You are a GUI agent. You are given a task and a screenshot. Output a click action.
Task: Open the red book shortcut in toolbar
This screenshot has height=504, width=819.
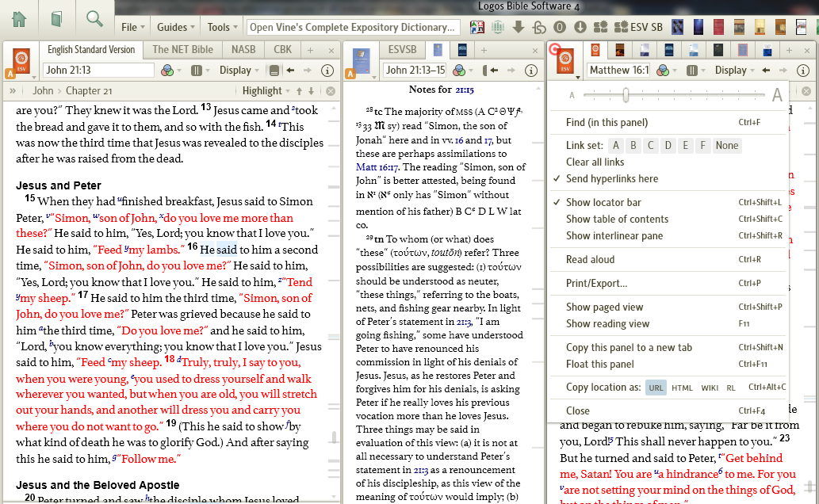pyautogui.click(x=718, y=27)
